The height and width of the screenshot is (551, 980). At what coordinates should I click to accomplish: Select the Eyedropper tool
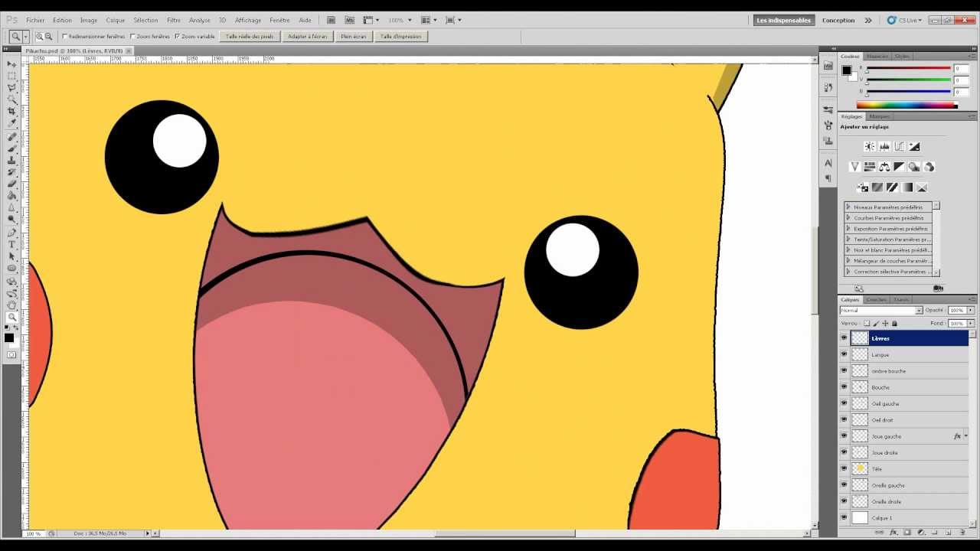pos(11,123)
